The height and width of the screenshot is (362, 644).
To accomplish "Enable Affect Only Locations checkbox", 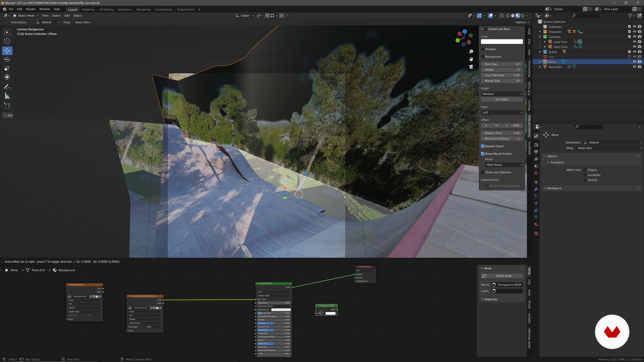I will pyautogui.click(x=585, y=175).
